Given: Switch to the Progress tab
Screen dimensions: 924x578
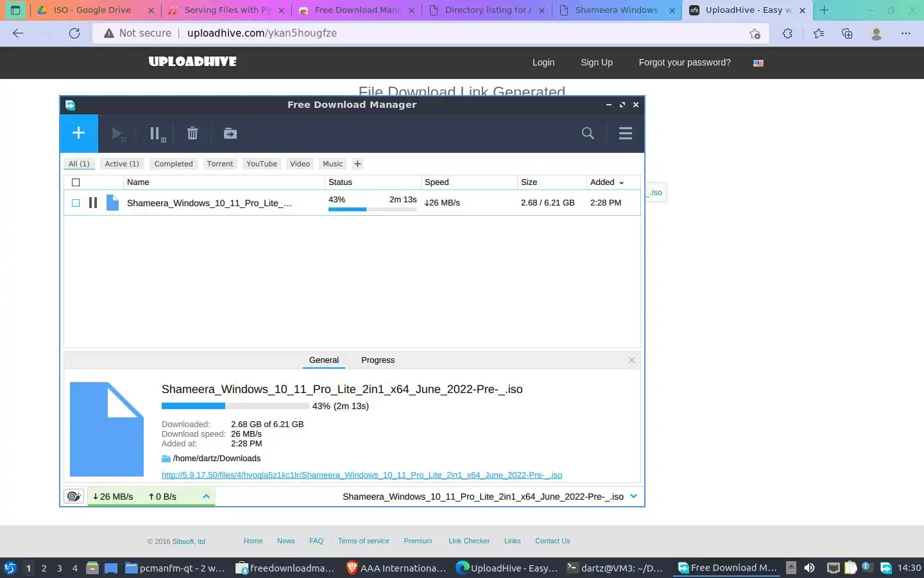Looking at the screenshot, I should pos(378,360).
